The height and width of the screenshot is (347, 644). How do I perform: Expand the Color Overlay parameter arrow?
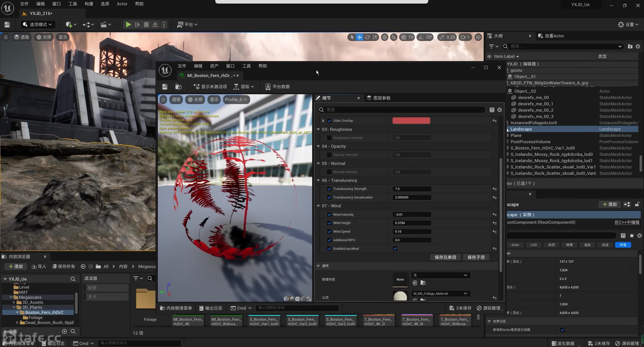coord(323,121)
